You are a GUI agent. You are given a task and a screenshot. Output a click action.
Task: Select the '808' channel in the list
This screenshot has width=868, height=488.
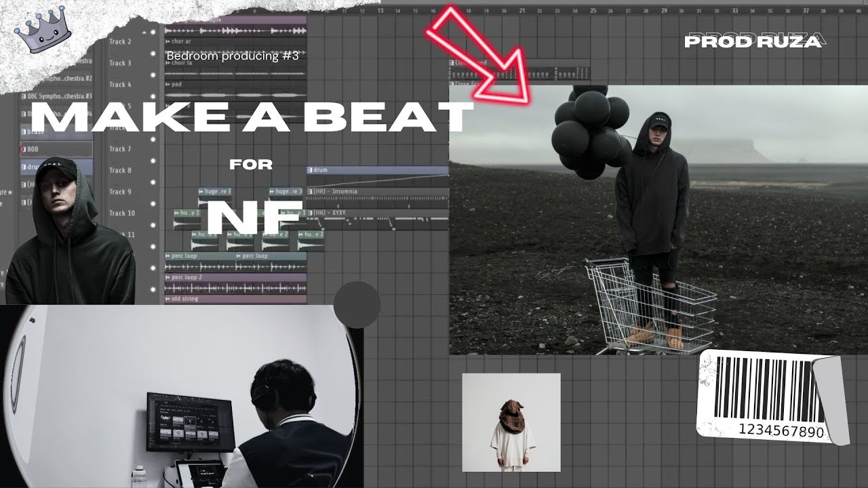(x=57, y=148)
